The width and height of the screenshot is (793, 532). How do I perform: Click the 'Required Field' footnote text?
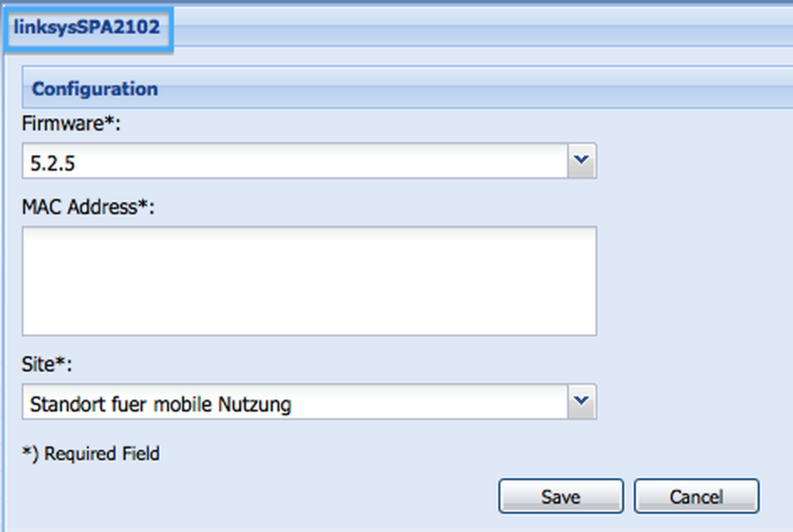tap(102, 454)
